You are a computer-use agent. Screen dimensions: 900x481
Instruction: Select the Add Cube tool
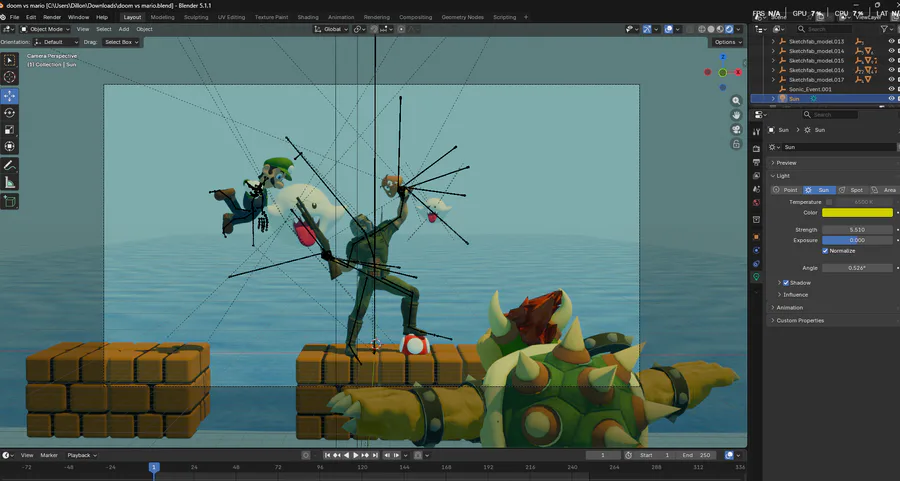pyautogui.click(x=10, y=201)
